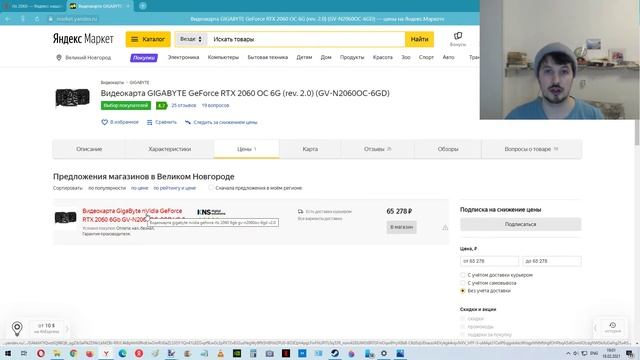
Task: Switch to the Обзоры tab
Action: pyautogui.click(x=448, y=149)
